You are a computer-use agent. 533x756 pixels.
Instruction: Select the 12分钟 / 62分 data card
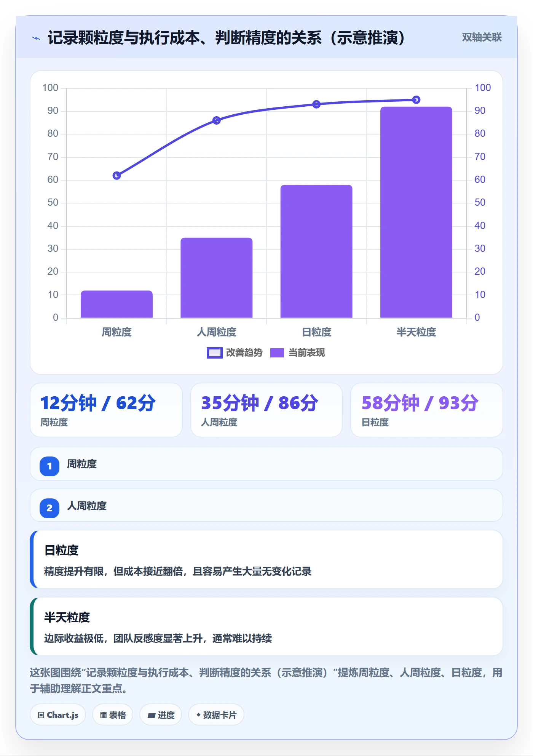[106, 410]
